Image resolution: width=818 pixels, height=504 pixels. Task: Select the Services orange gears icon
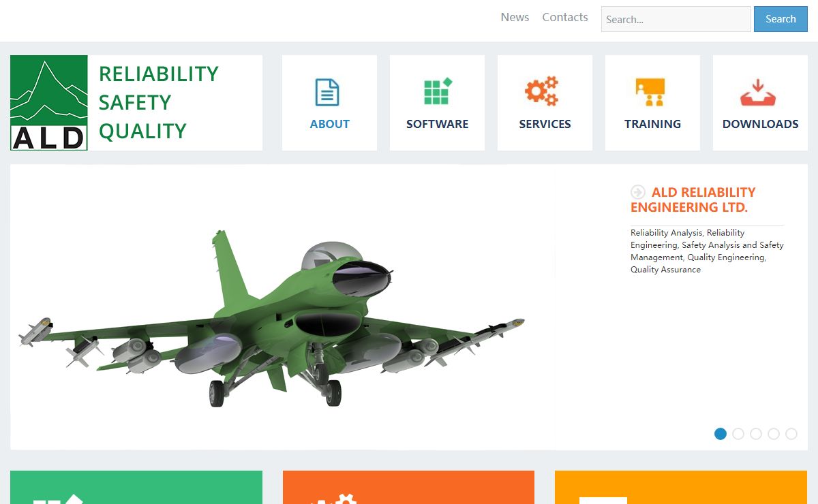click(542, 91)
